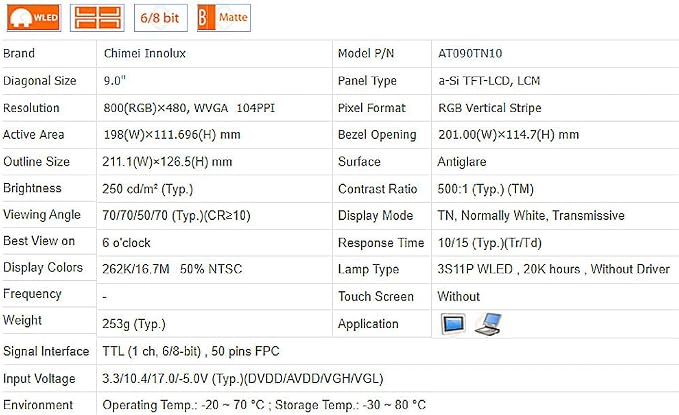The width and height of the screenshot is (679, 415).
Task: Click the Pixel Format label
Action: click(x=372, y=108)
